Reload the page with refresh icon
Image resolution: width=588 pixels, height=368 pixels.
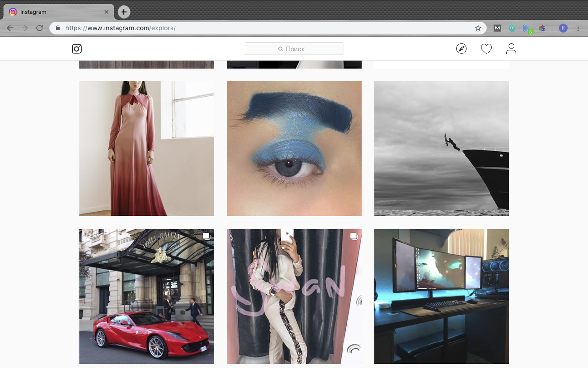pyautogui.click(x=40, y=28)
